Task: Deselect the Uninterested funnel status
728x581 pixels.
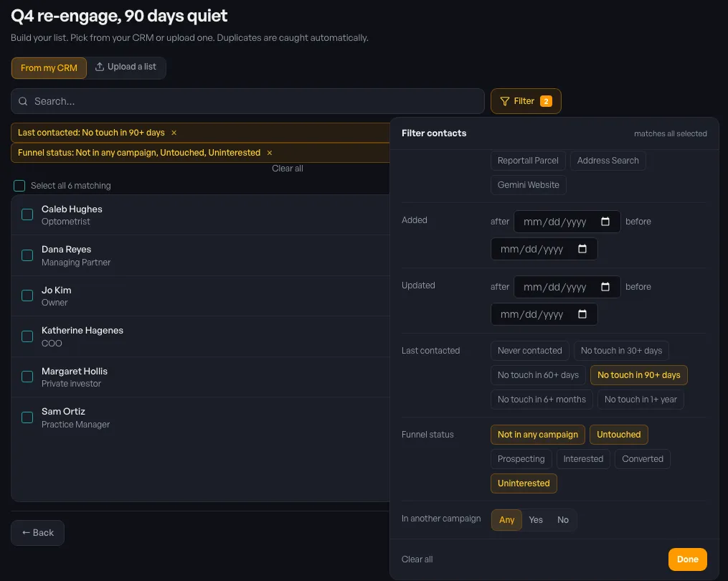Action: click(524, 483)
